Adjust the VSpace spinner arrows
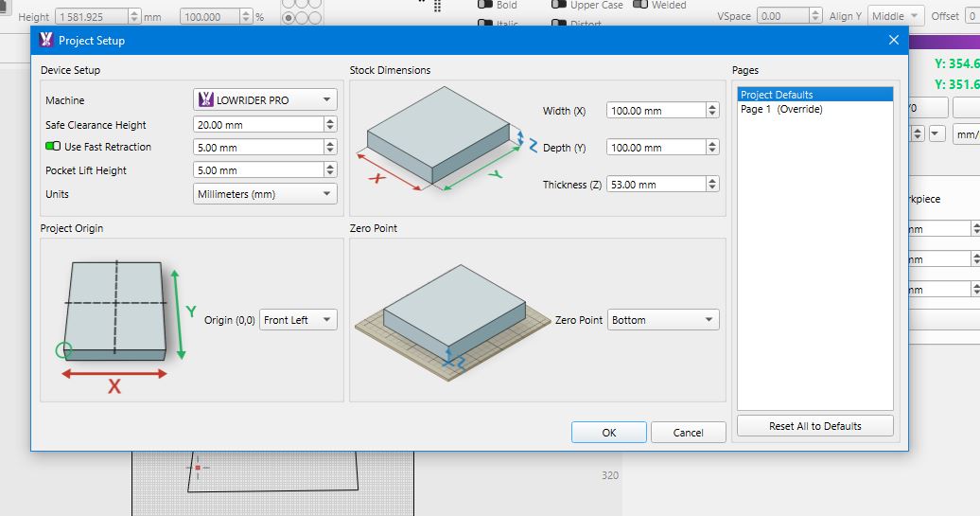980x516 pixels. click(x=815, y=16)
